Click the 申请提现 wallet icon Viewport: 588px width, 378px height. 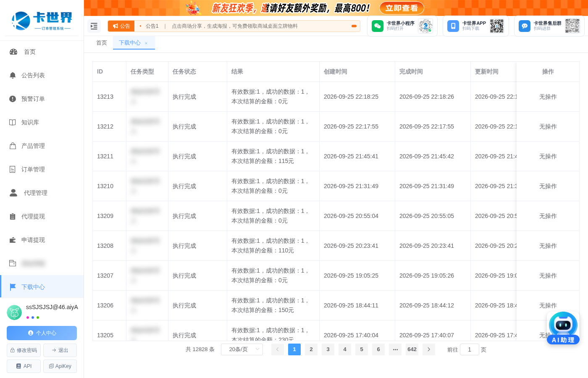(x=13, y=240)
